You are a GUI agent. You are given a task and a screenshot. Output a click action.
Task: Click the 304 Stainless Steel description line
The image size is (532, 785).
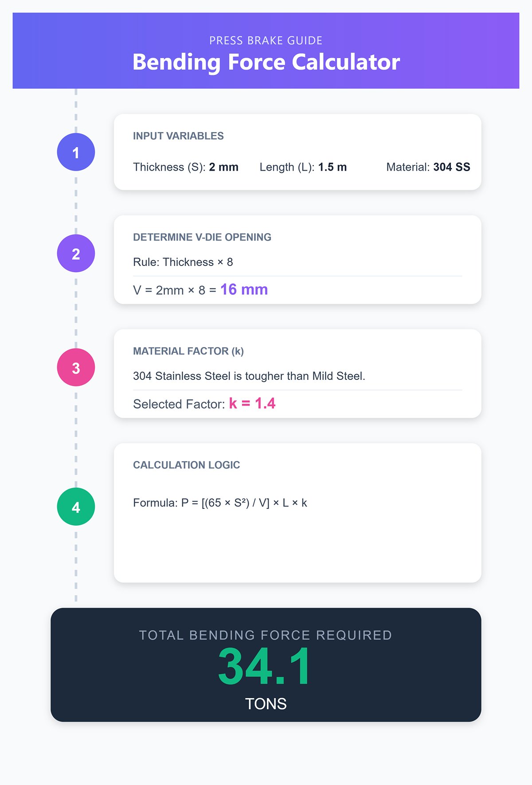[249, 376]
